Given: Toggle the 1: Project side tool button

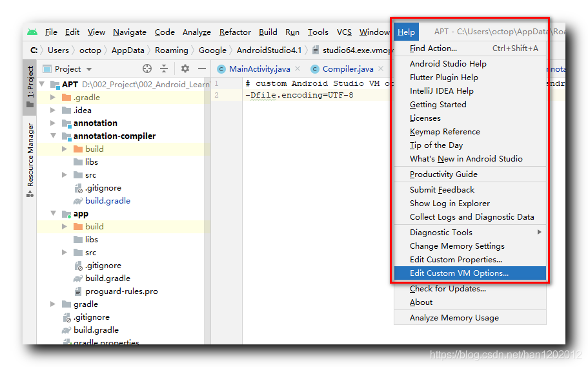Looking at the screenshot, I should tap(30, 87).
